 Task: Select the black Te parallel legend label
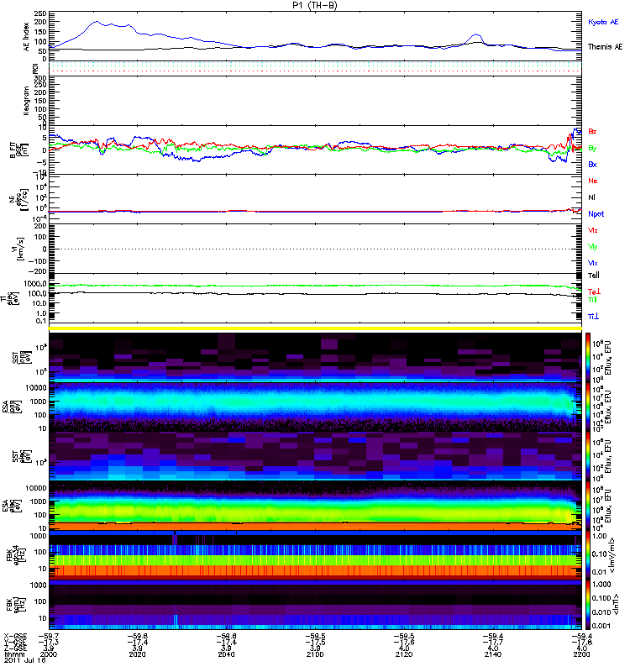coord(593,276)
